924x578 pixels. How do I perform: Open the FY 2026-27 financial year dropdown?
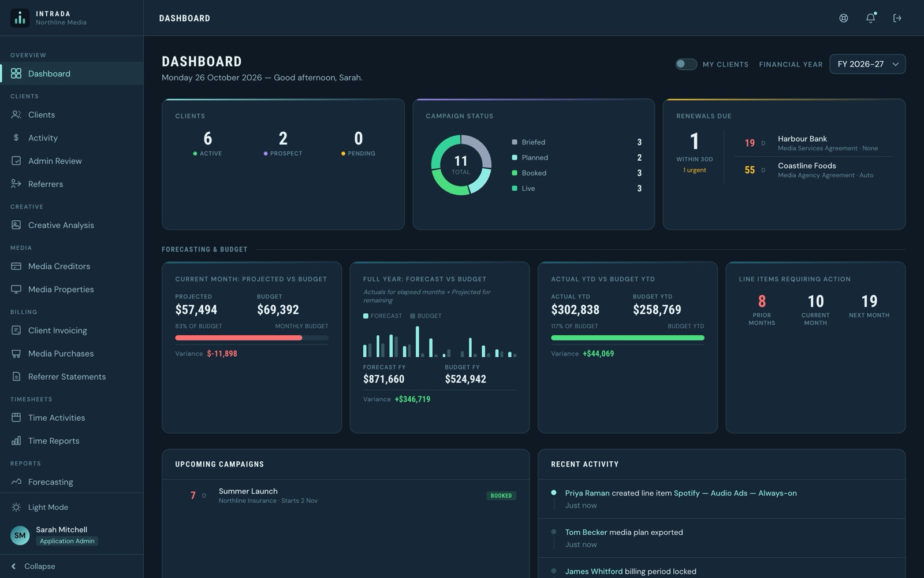(867, 64)
